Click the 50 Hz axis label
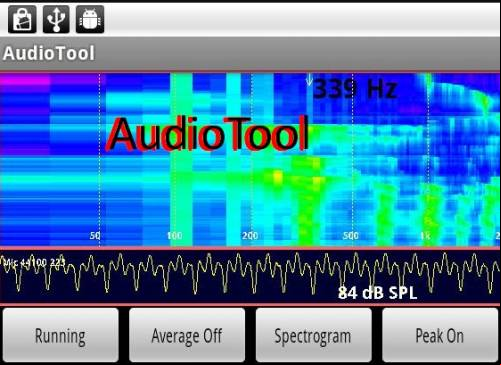Image resolution: width=501 pixels, height=365 pixels. tap(95, 236)
